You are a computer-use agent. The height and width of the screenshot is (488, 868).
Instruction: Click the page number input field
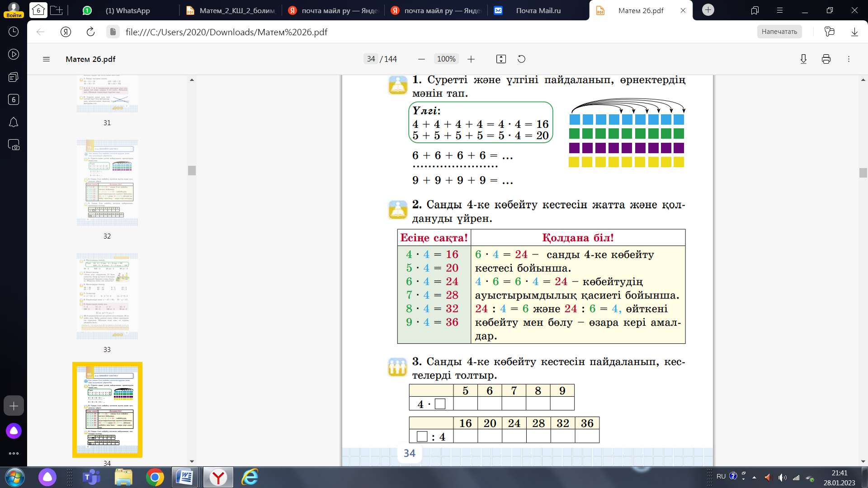[371, 59]
